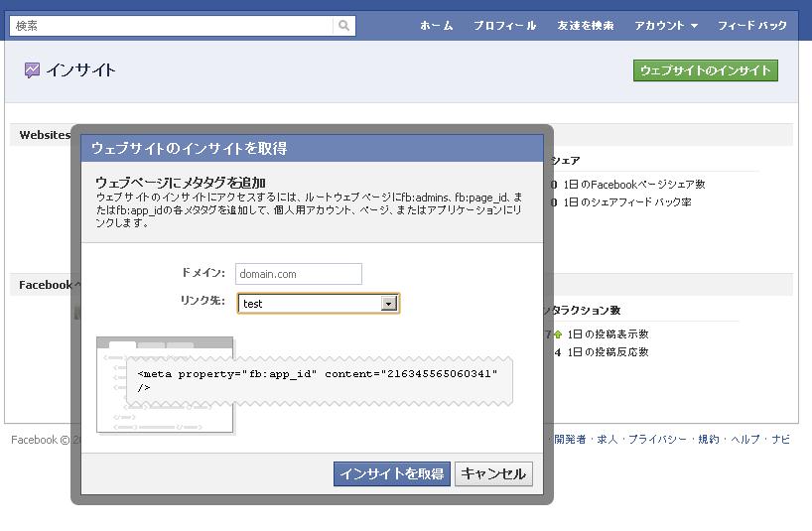This screenshot has height=531, width=812.
Task: Open the 規約 footer link
Action: click(x=709, y=440)
